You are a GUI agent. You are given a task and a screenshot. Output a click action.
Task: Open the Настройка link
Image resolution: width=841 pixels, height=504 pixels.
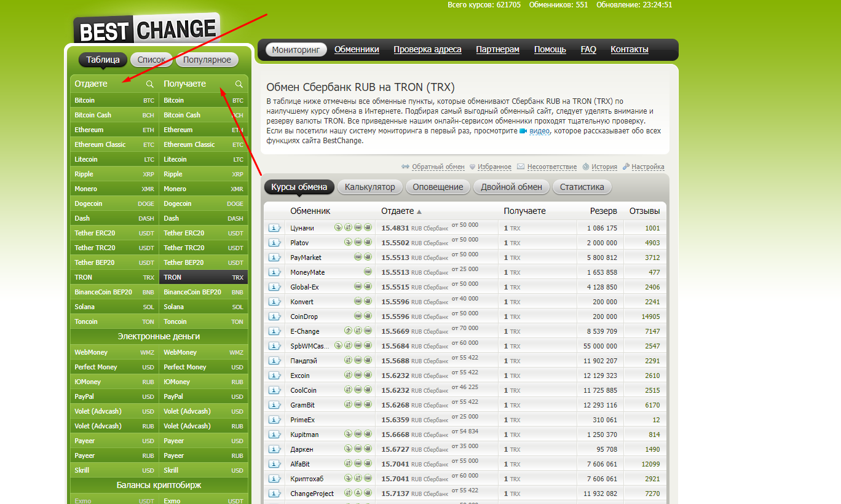tap(648, 167)
